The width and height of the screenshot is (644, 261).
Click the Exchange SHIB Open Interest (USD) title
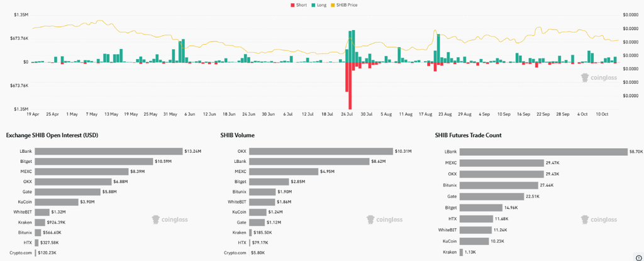coord(52,135)
